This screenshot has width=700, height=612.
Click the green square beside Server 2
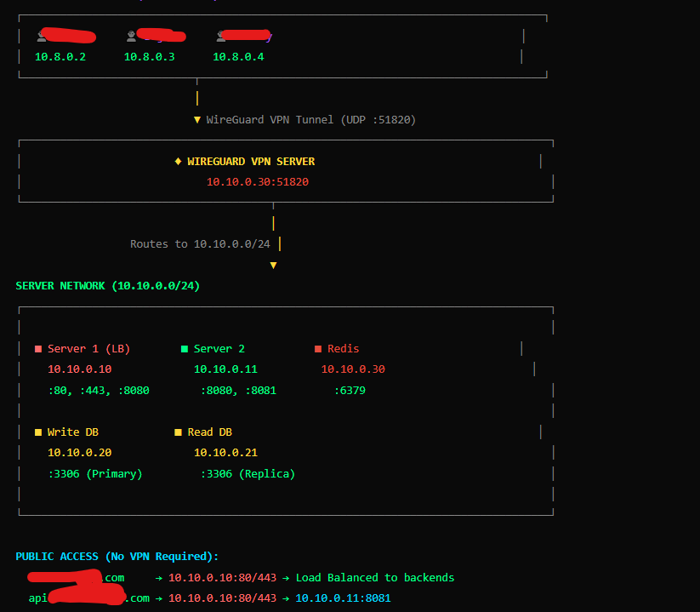[184, 349]
